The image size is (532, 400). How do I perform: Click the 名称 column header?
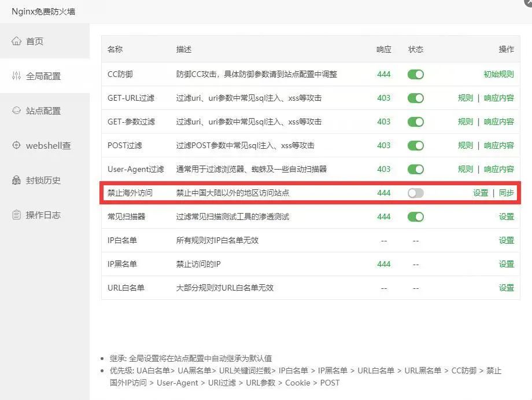pos(115,49)
